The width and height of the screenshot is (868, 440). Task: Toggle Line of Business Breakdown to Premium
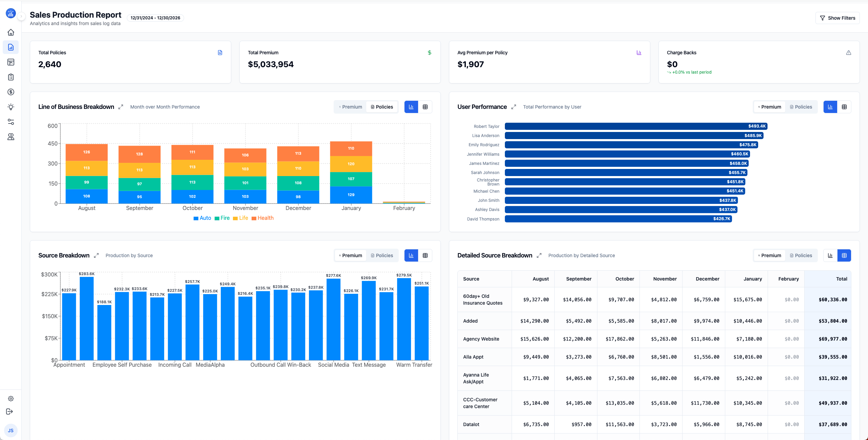(x=351, y=107)
